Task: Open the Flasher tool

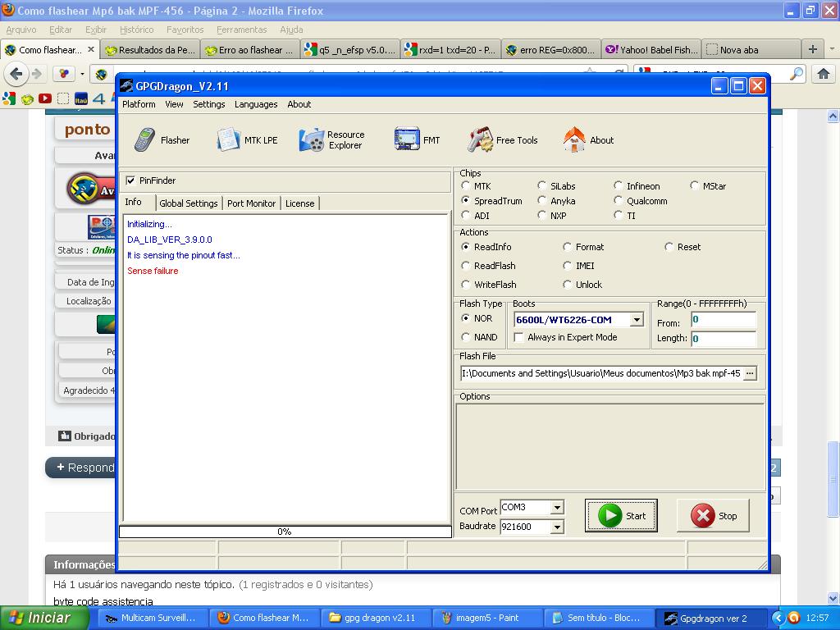Action: [162, 140]
